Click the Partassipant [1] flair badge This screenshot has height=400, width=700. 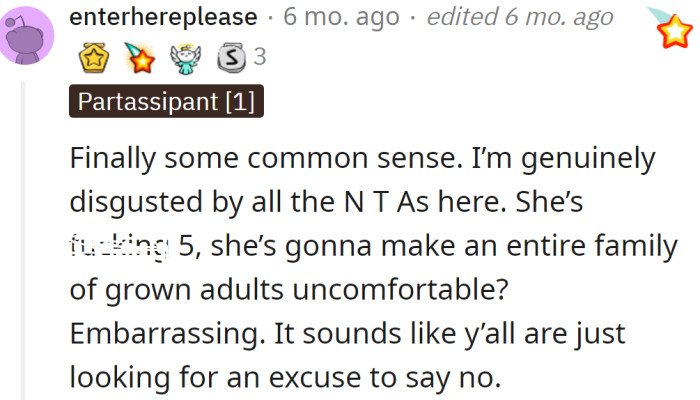167,103
